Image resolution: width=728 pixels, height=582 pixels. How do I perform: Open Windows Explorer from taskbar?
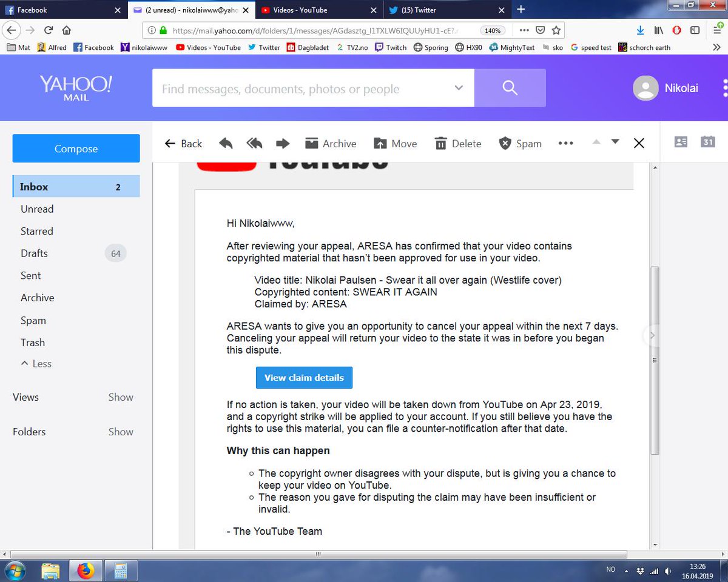point(51,570)
